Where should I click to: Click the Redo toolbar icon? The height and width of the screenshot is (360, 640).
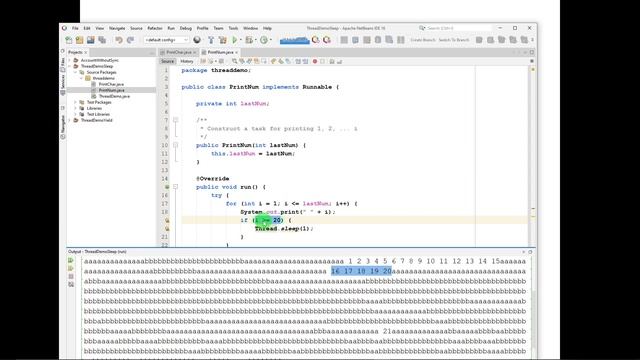tap(130, 40)
